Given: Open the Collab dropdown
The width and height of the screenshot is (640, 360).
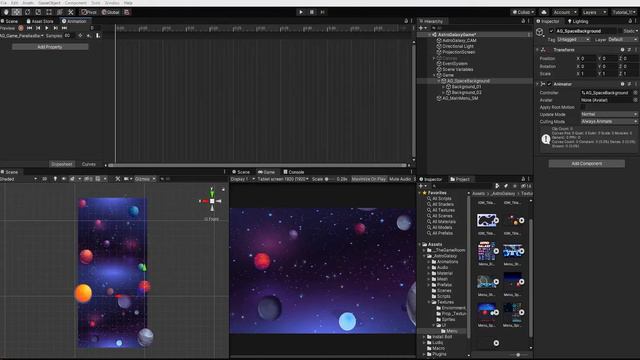Looking at the screenshot, I should [523, 12].
